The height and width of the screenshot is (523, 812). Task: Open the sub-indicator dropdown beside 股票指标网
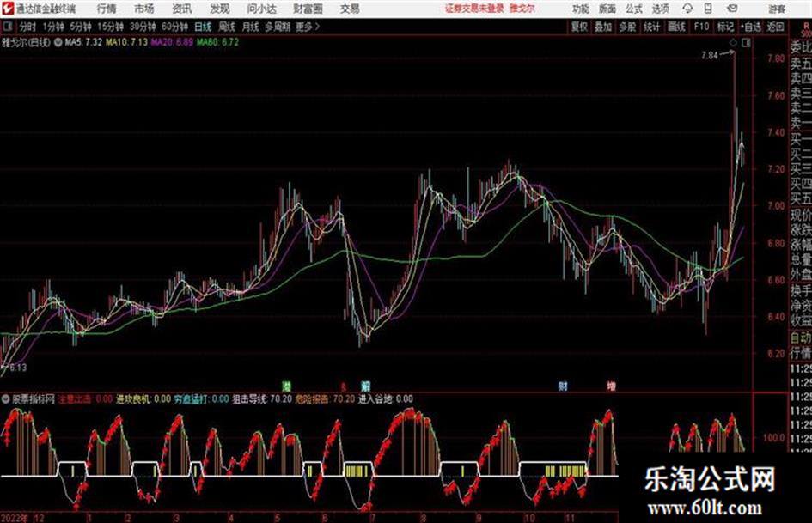(x=6, y=399)
